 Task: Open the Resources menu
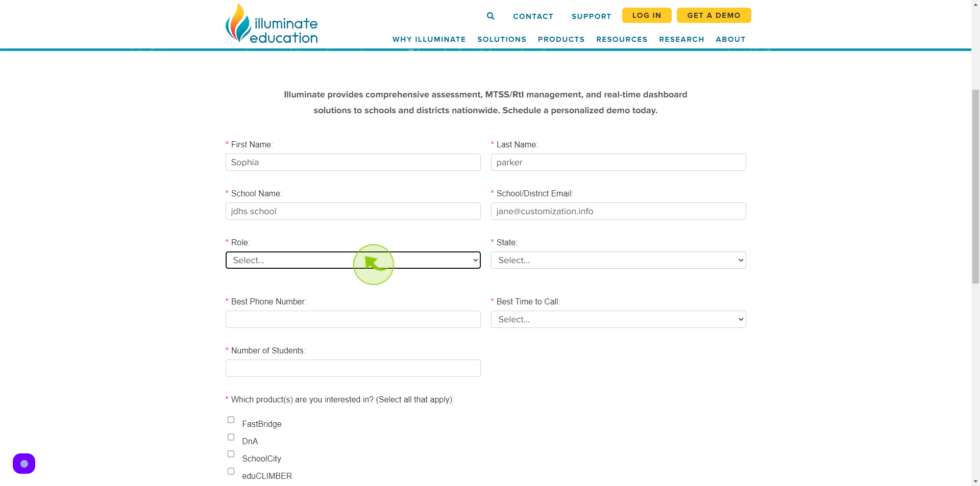coord(622,39)
